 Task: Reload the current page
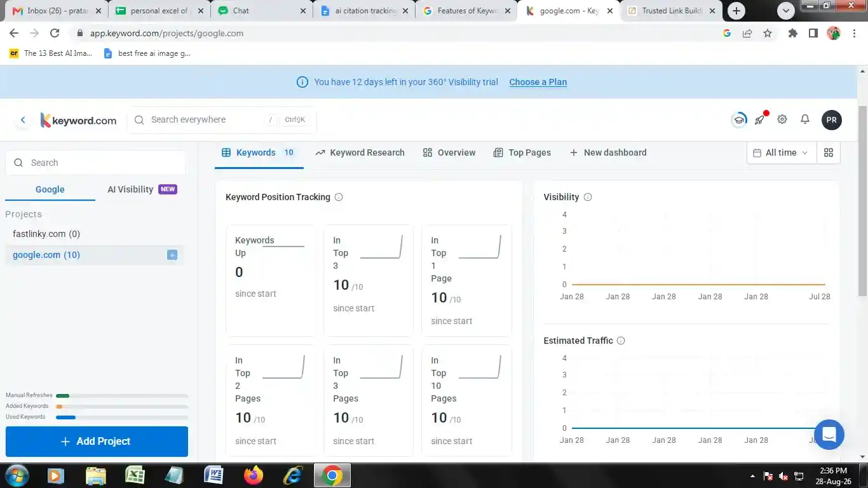55,33
